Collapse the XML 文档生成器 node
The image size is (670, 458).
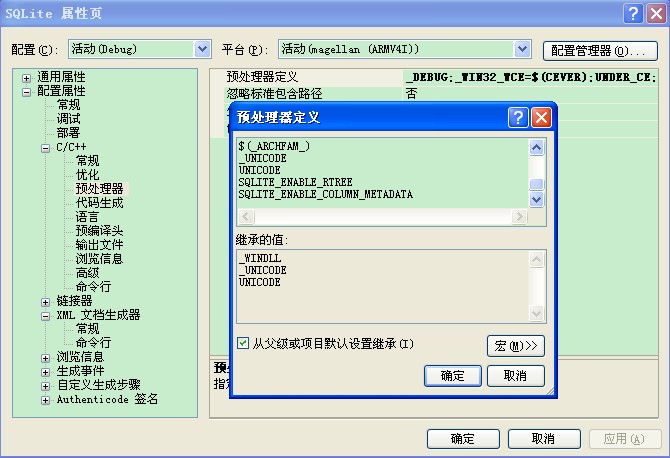pos(46,316)
